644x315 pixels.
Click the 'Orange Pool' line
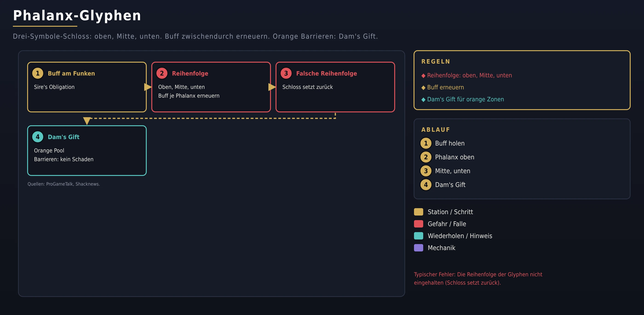tap(49, 151)
